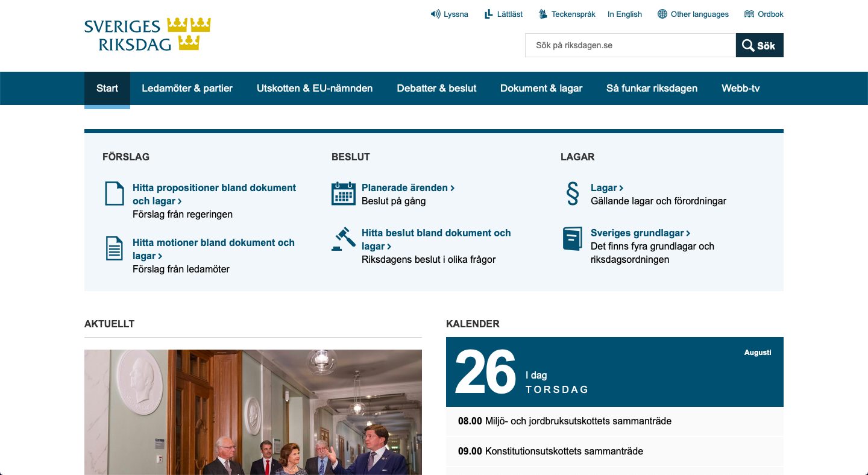Image resolution: width=868 pixels, height=475 pixels.
Task: Click the lined document icon beside motioner
Action: [x=115, y=248]
